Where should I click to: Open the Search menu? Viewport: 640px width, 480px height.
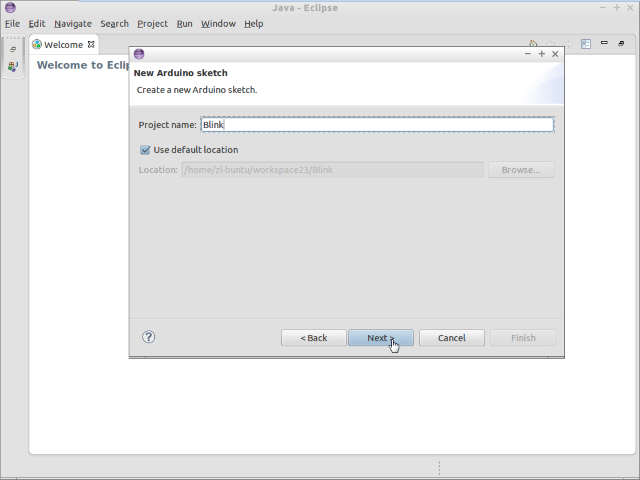[x=114, y=24]
